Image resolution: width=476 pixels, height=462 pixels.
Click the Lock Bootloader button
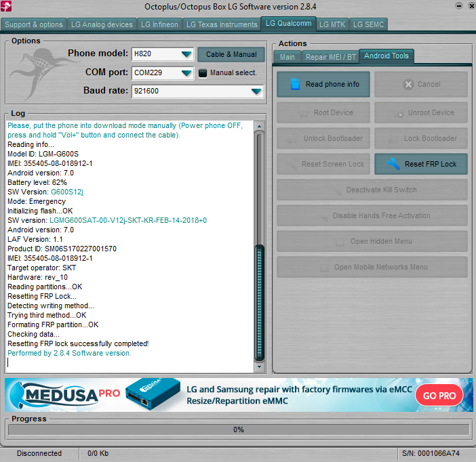click(421, 138)
